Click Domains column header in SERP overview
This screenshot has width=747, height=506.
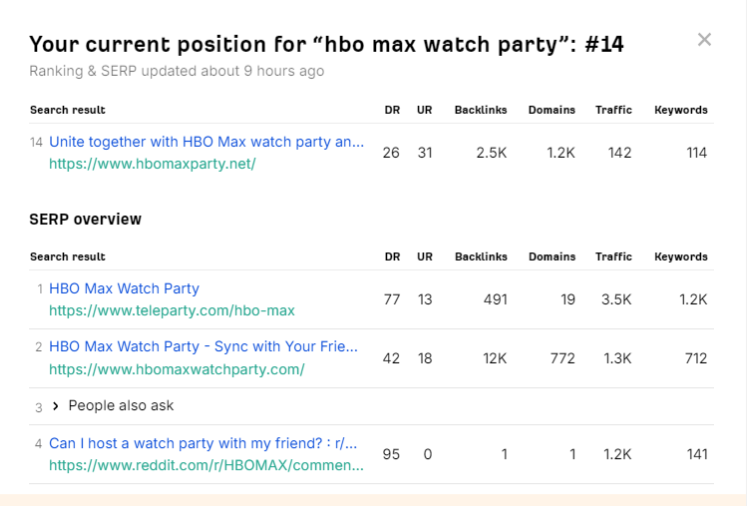click(552, 257)
